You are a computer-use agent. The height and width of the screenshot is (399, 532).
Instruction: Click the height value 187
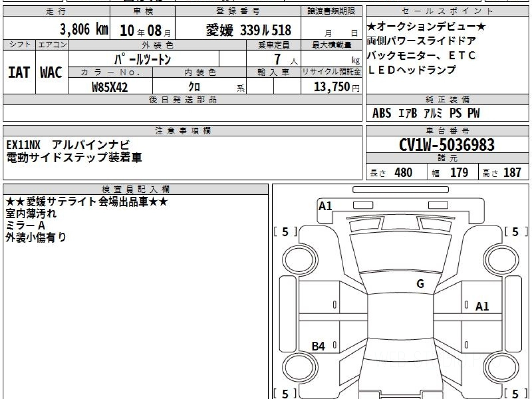pyautogui.click(x=512, y=172)
